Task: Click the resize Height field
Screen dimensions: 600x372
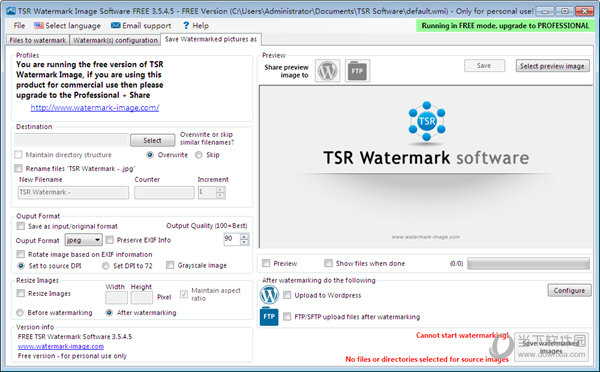Action: point(142,297)
